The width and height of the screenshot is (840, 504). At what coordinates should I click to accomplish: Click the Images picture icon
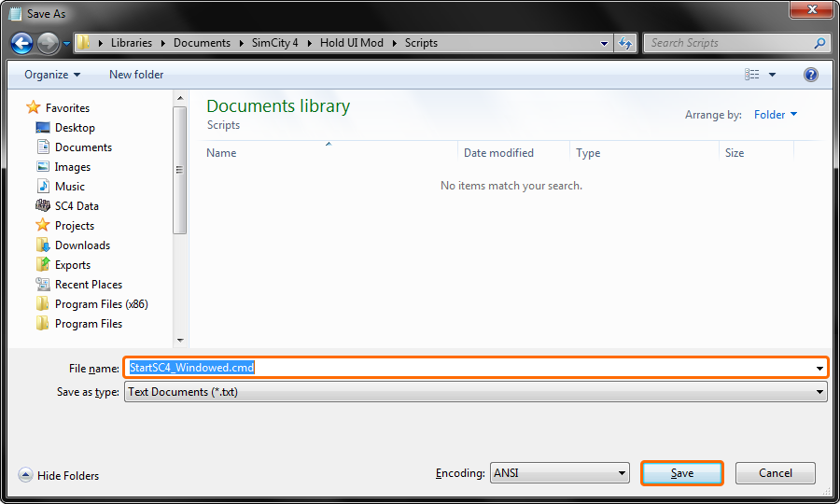[x=43, y=166]
